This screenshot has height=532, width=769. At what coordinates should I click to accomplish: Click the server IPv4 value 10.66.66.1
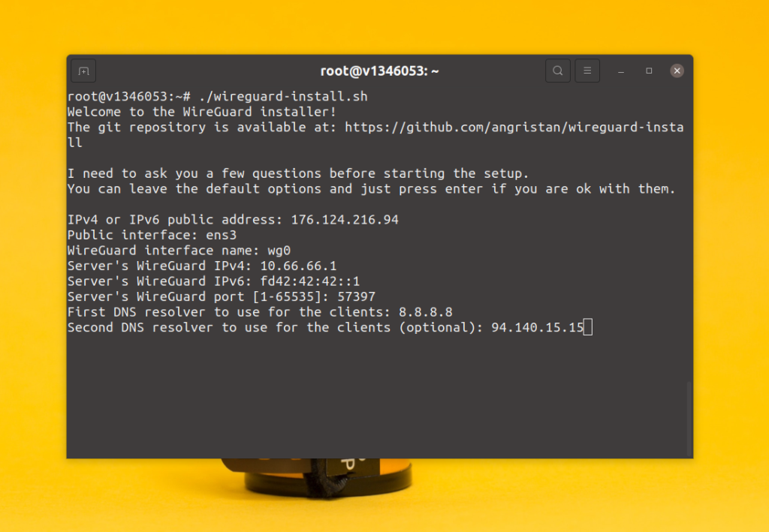(298, 266)
